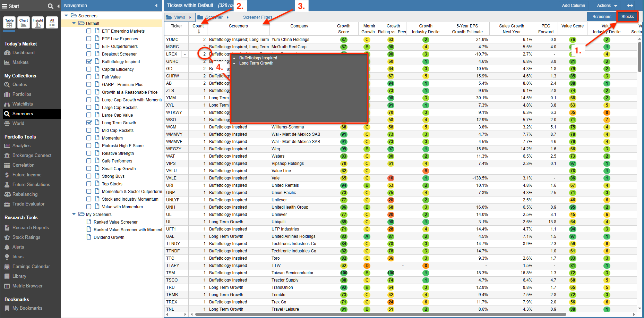The image size is (644, 318).
Task: Sort by Growth Score column
Action: (344, 29)
